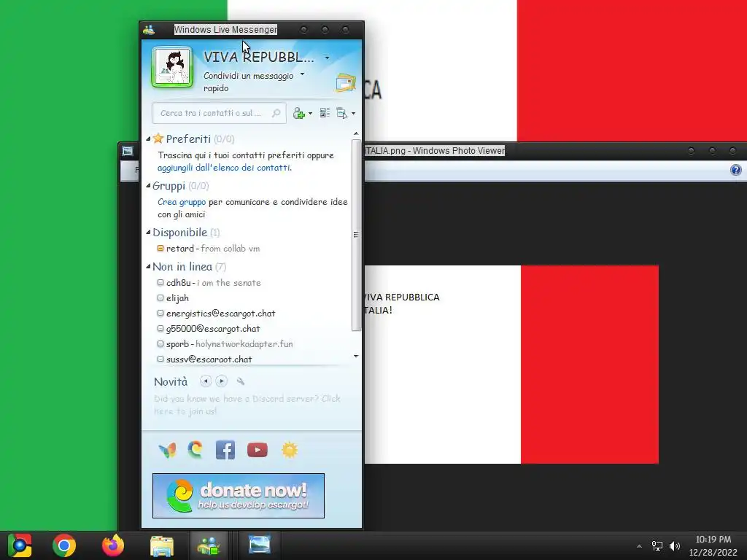Open 'aggiungili dall'elenco dei contatti' link
This screenshot has width=747, height=560.
tap(225, 168)
